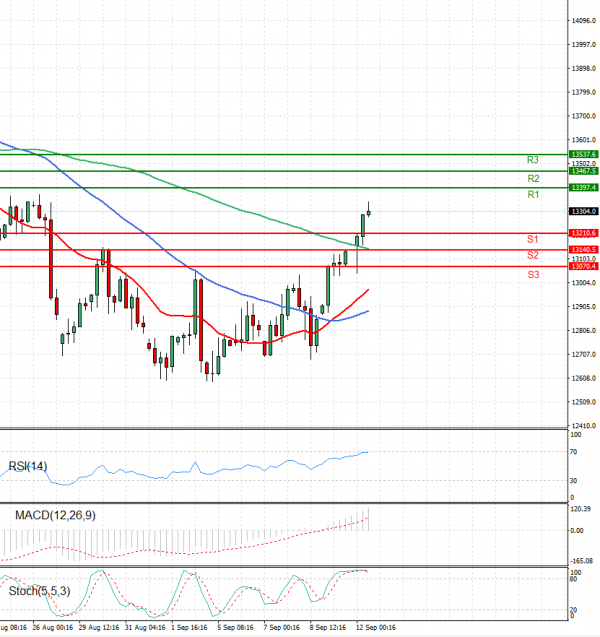Click the MACD 120.39 scale label

[581, 509]
